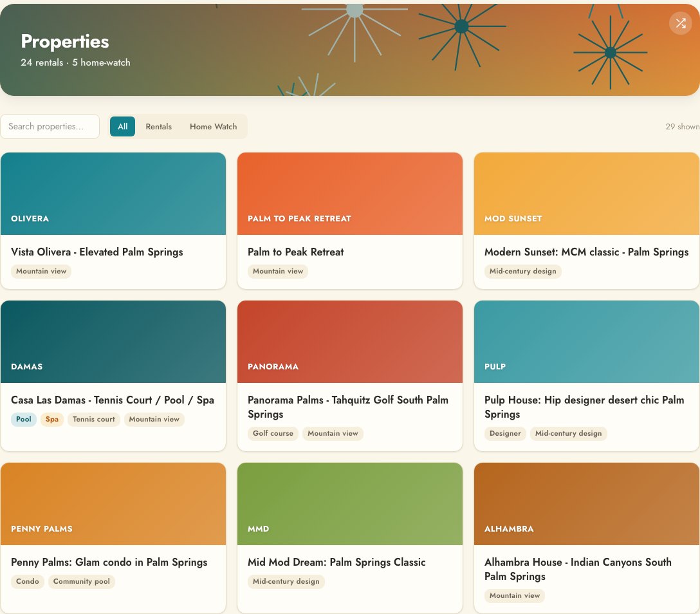Open the Palm to Peak Retreat title link

tap(295, 252)
